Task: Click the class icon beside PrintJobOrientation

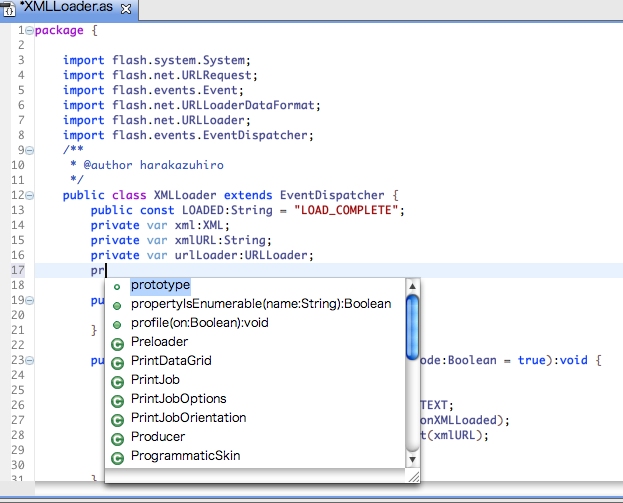Action: [x=117, y=420]
